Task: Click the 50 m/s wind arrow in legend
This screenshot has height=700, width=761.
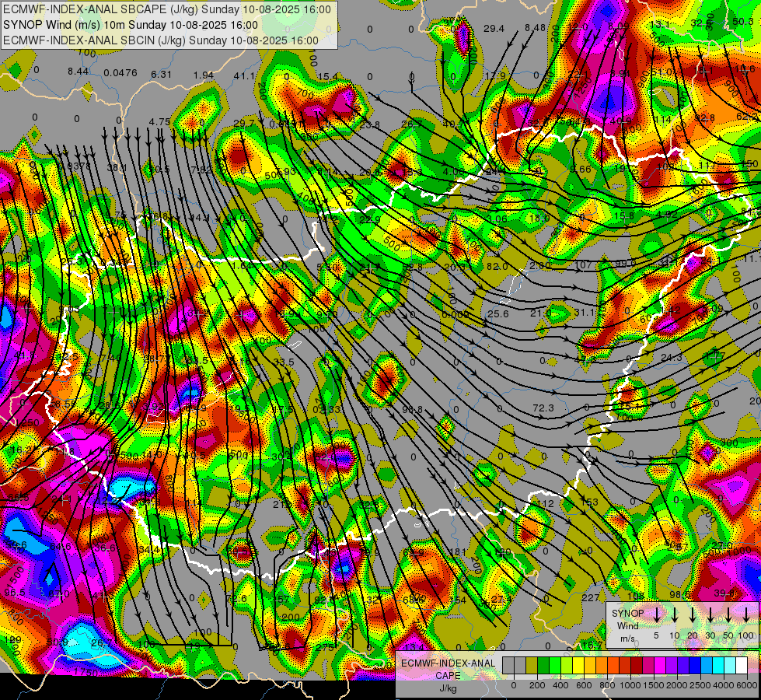Action: [x=728, y=615]
